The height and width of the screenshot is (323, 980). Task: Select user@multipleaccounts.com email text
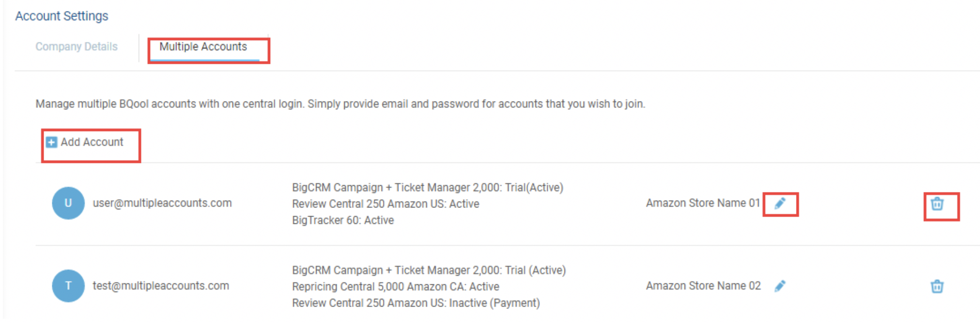point(162,203)
